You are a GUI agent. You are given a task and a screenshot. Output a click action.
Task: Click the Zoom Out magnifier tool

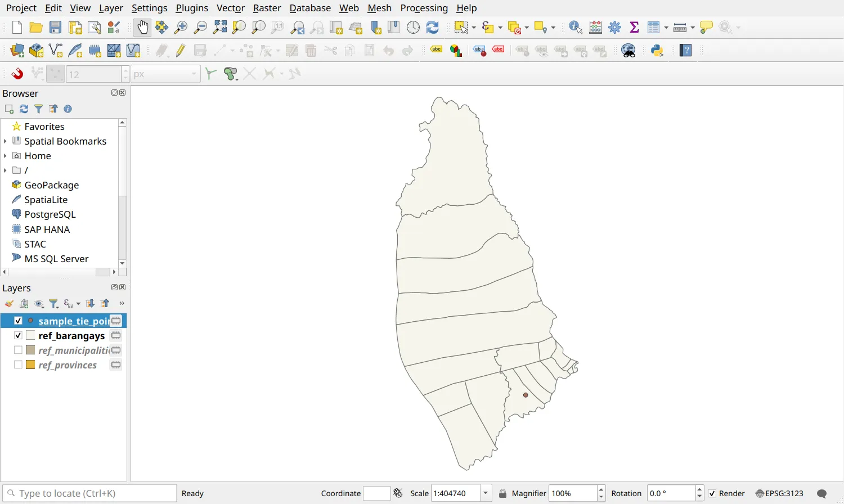point(200,27)
